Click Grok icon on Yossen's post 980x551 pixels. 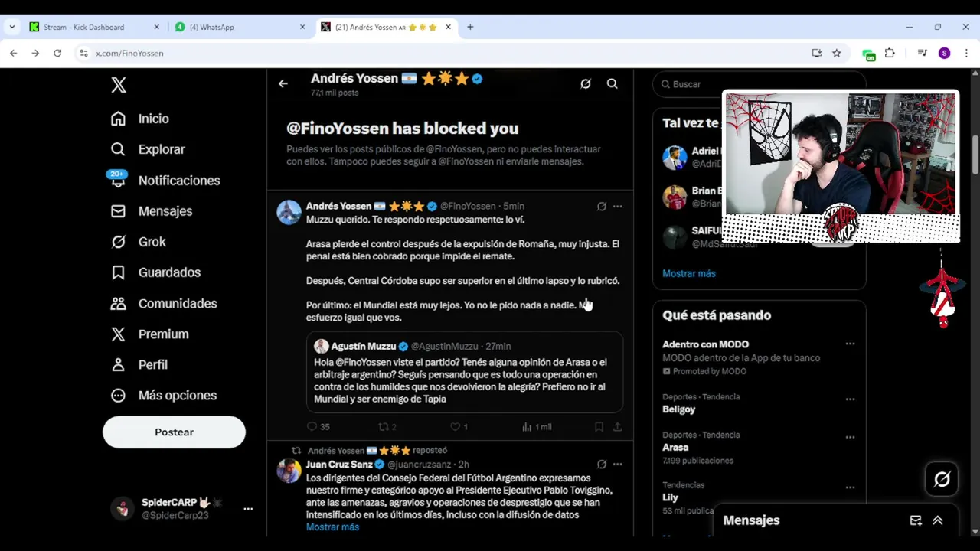(602, 206)
